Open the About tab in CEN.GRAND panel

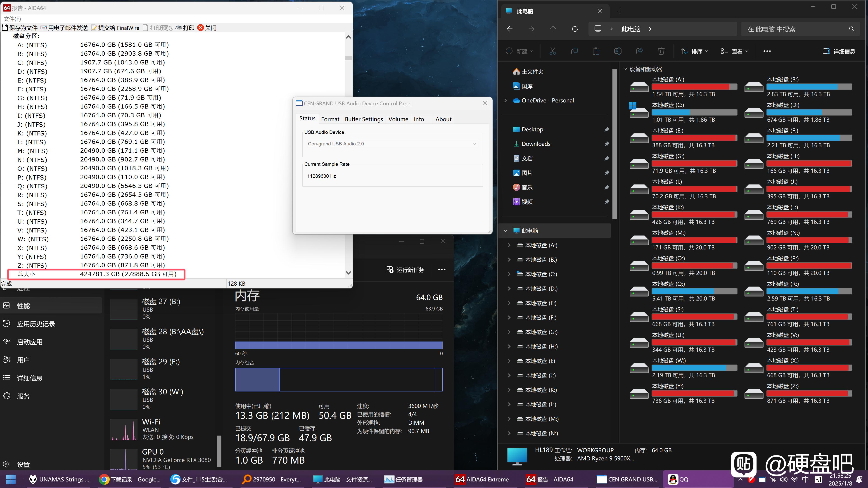443,119
